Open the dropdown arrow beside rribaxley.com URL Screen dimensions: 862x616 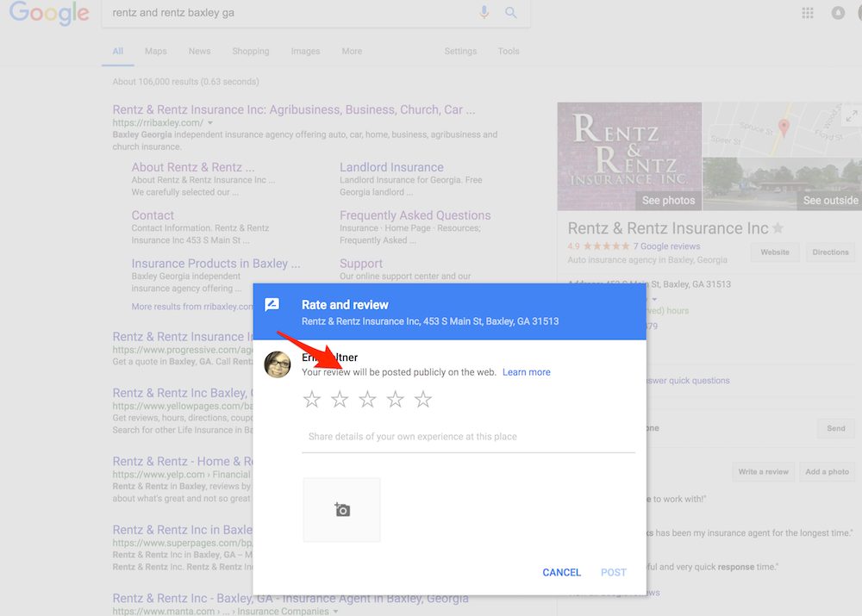click(x=210, y=123)
